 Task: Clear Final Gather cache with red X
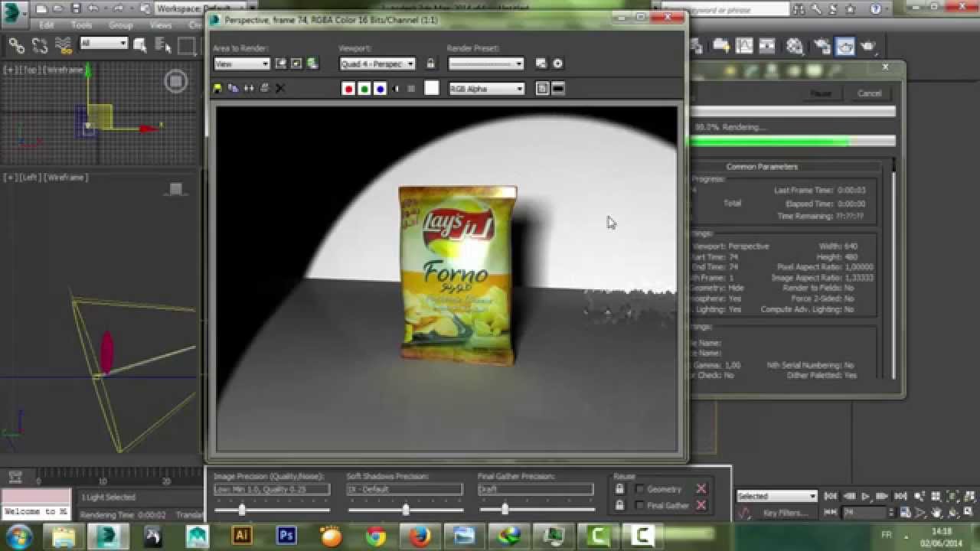[x=701, y=505]
